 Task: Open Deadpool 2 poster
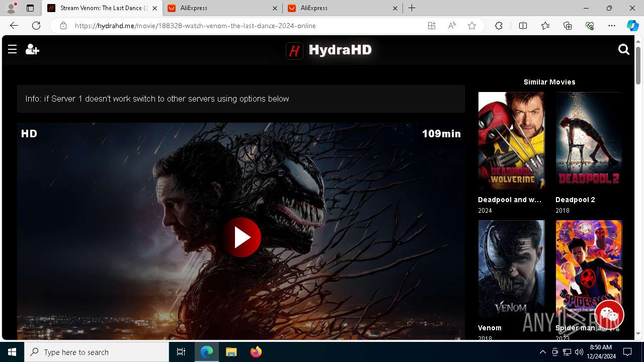click(x=589, y=141)
